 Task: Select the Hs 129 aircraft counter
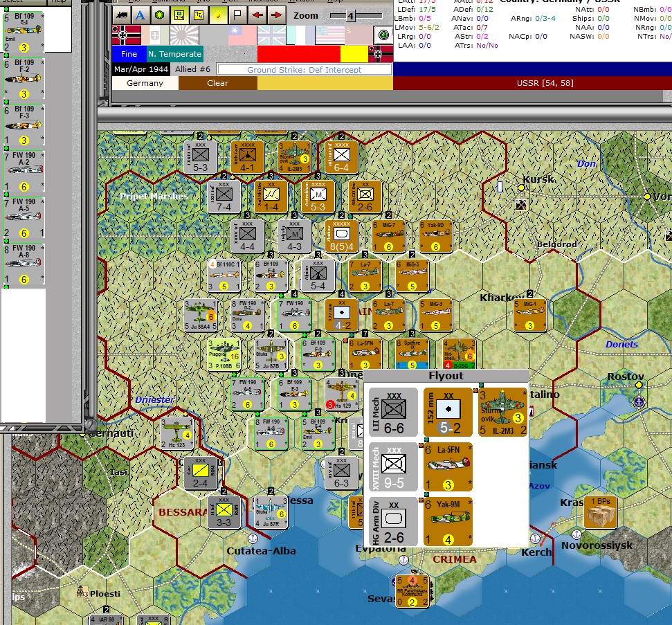tap(341, 394)
